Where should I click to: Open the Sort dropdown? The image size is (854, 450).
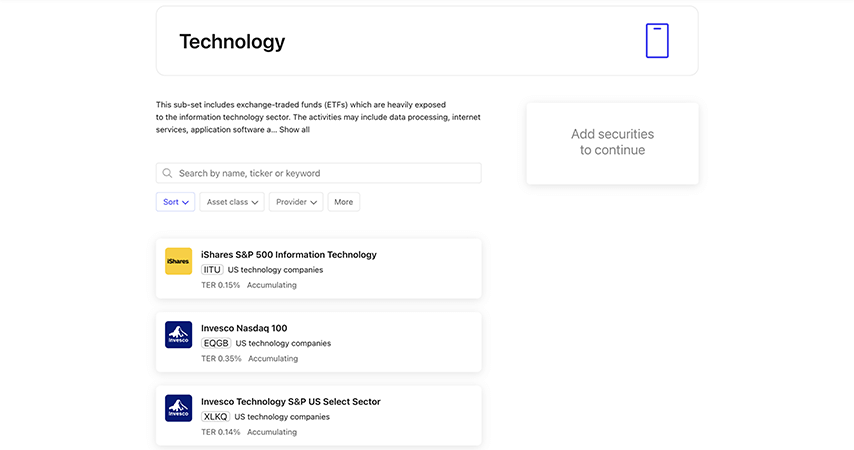pos(175,202)
